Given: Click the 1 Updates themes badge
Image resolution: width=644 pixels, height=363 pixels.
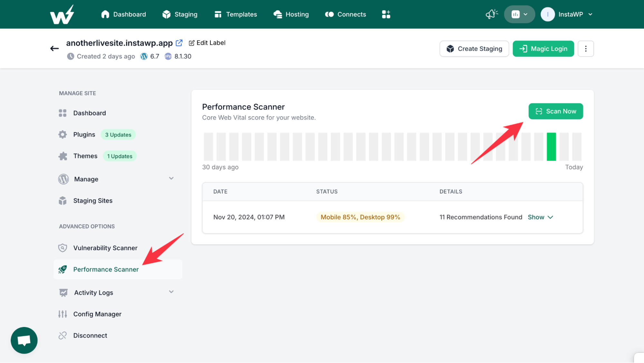Looking at the screenshot, I should point(120,156).
